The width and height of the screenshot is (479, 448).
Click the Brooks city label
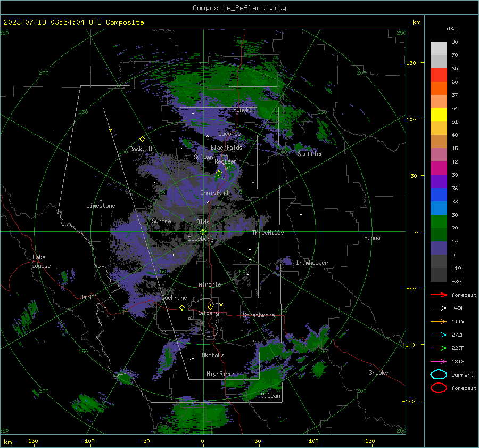pos(378,373)
